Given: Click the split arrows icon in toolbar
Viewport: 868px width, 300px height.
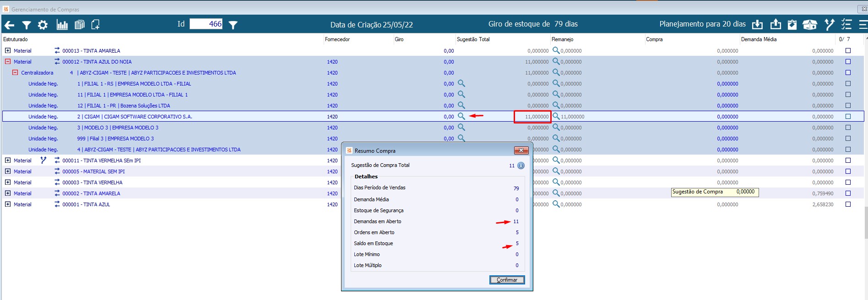Looking at the screenshot, I should (x=829, y=24).
